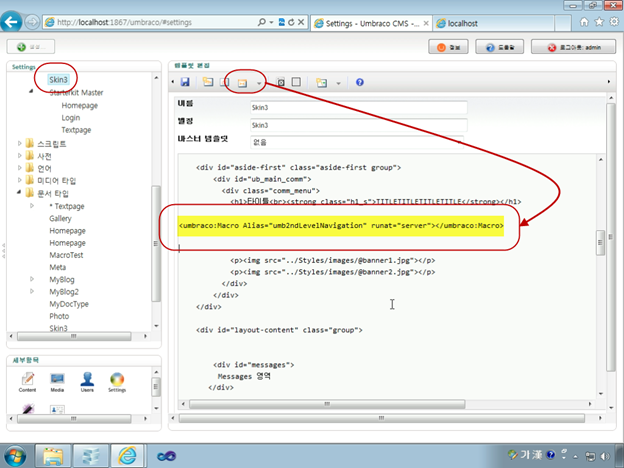The height and width of the screenshot is (468, 624).
Task: Open help with the blue question mark icon
Action: tap(360, 82)
